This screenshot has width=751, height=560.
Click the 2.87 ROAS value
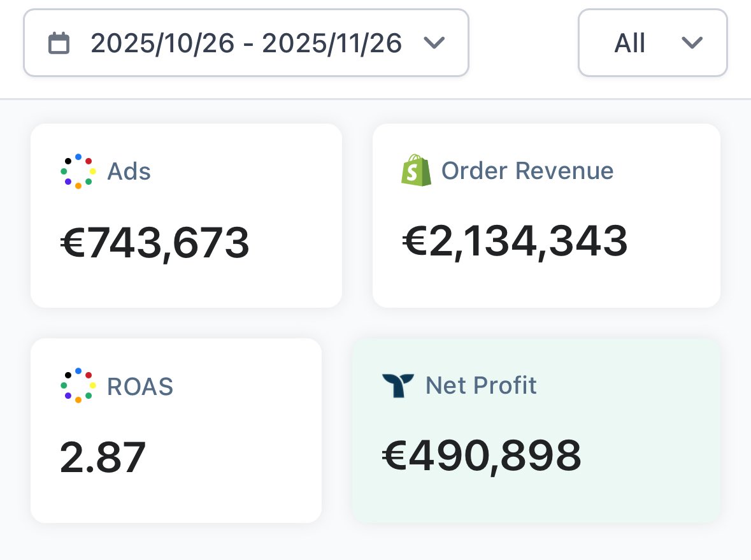[x=103, y=457]
